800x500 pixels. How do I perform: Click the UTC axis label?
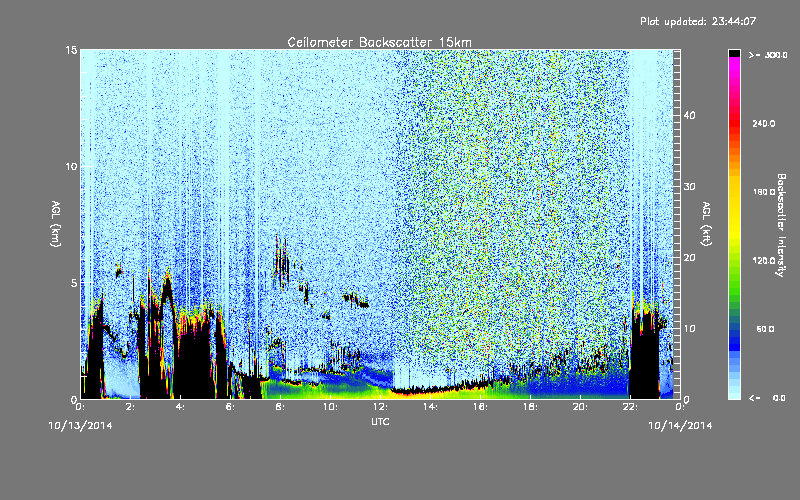tap(380, 421)
